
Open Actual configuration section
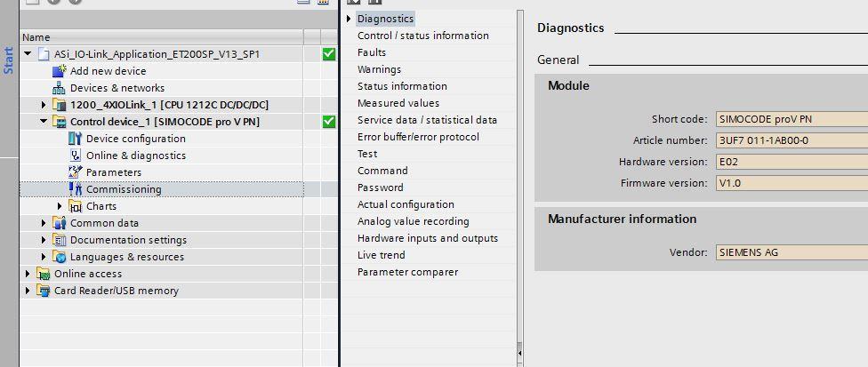tap(406, 204)
